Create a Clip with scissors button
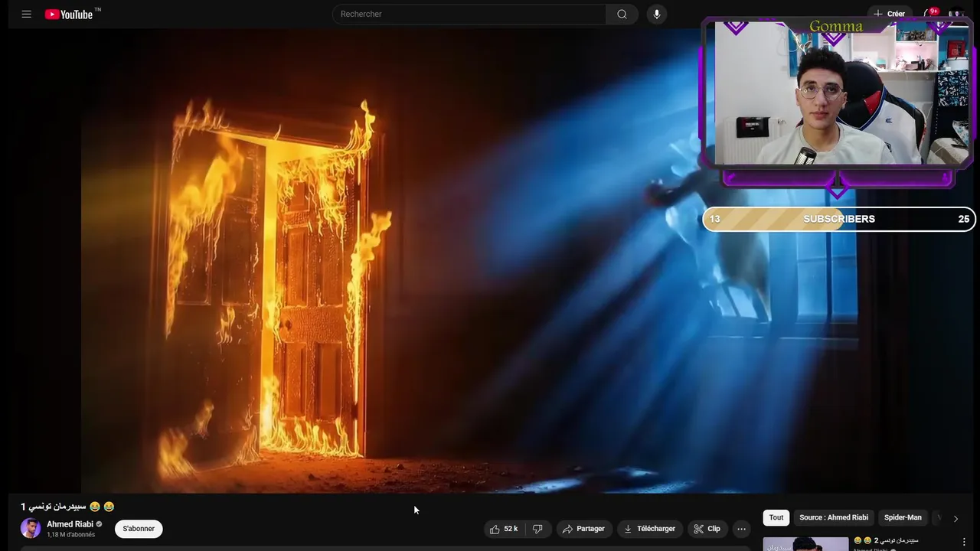This screenshot has height=551, width=980. 707,529
